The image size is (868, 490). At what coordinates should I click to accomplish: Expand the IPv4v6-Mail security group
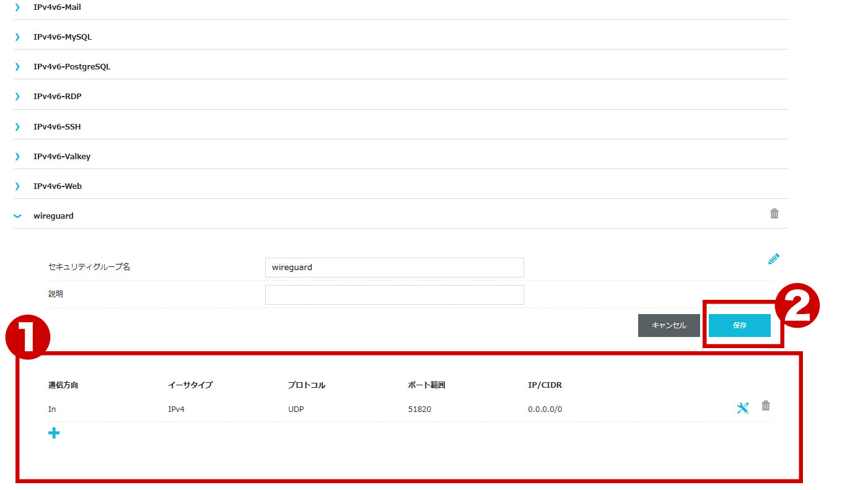click(17, 7)
